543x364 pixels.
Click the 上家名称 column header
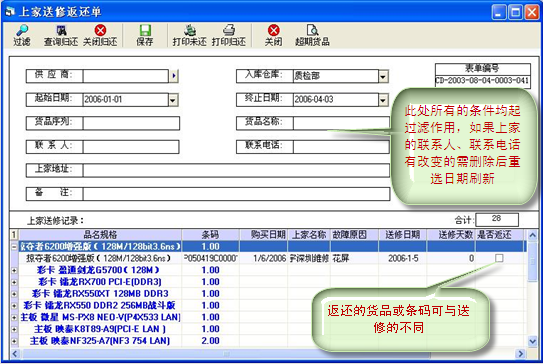309,234
